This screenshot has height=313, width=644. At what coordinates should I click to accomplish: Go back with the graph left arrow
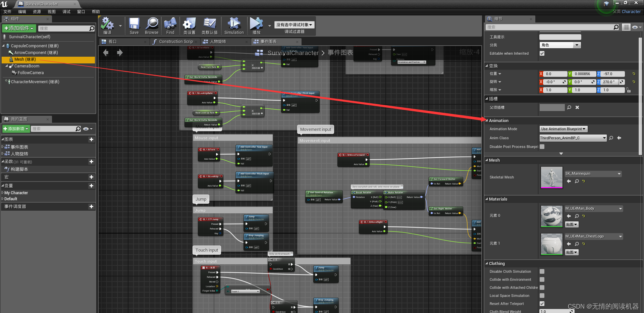106,52
